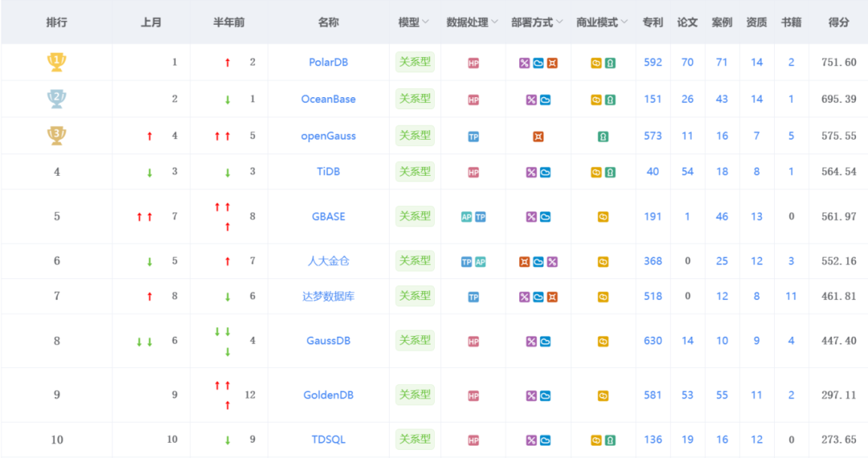Click openGauss's patent count 573
This screenshot has width=868, height=458.
coord(653,136)
